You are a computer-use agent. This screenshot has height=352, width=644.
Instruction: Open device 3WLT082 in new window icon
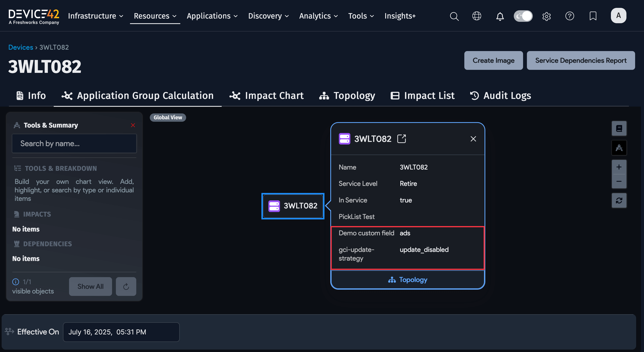402,139
